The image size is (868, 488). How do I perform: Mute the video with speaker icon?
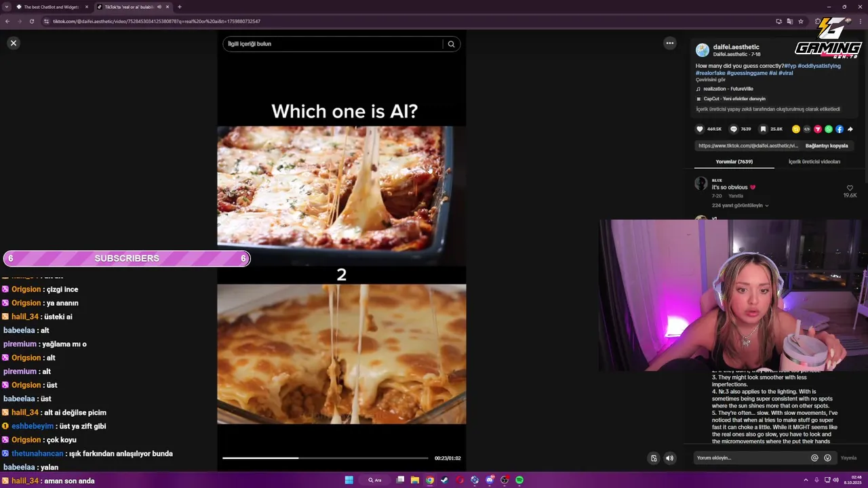pos(669,458)
